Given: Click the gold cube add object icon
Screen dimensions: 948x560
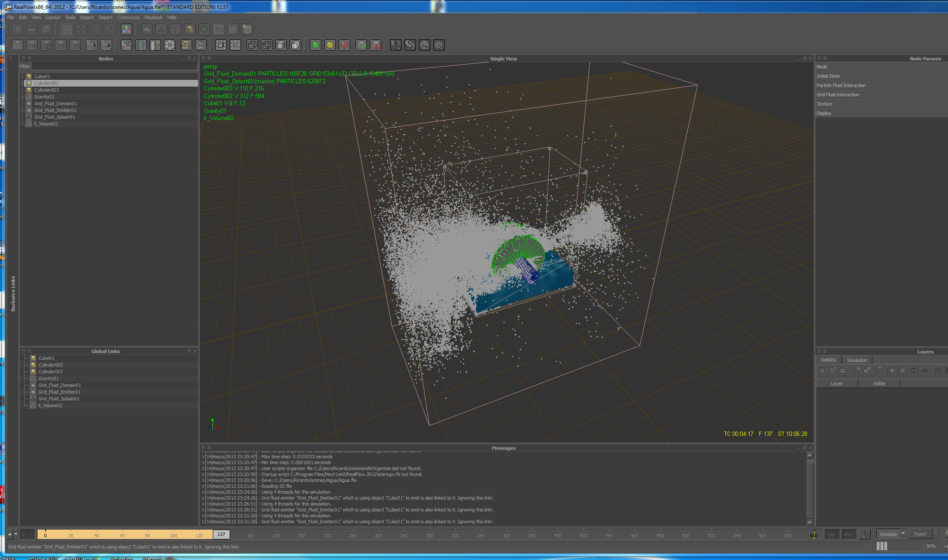Looking at the screenshot, I should point(190,30).
